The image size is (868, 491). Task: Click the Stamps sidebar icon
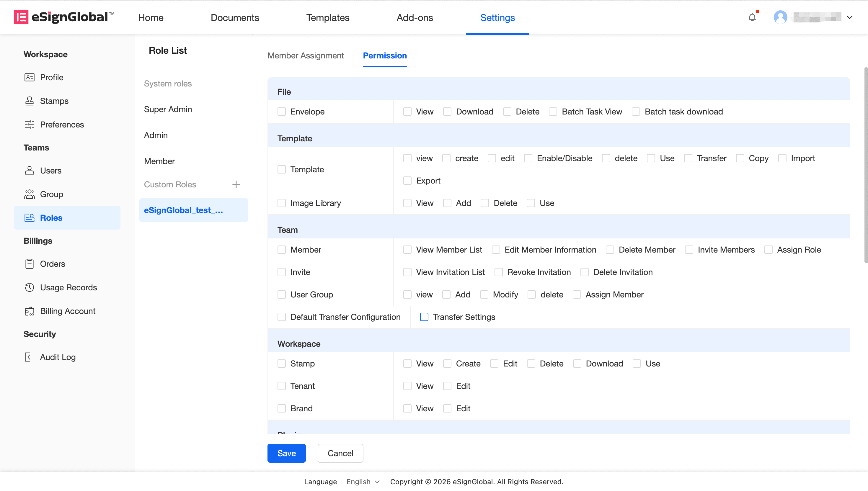(29, 101)
